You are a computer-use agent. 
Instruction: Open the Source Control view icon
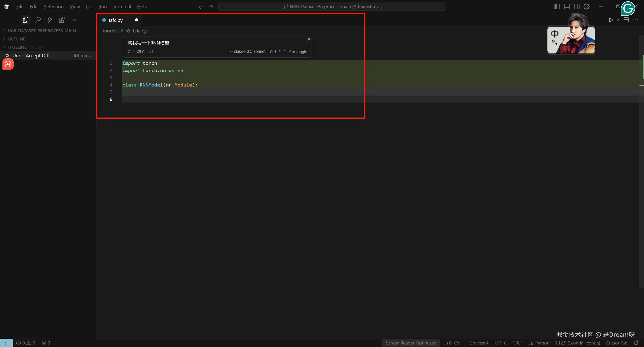(50, 20)
